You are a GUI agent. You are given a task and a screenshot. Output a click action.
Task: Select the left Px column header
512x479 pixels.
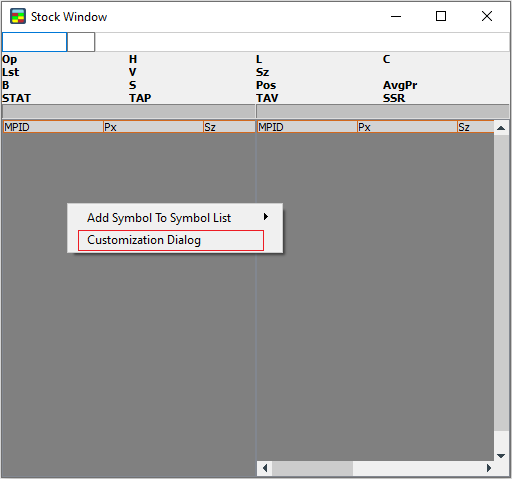153,127
